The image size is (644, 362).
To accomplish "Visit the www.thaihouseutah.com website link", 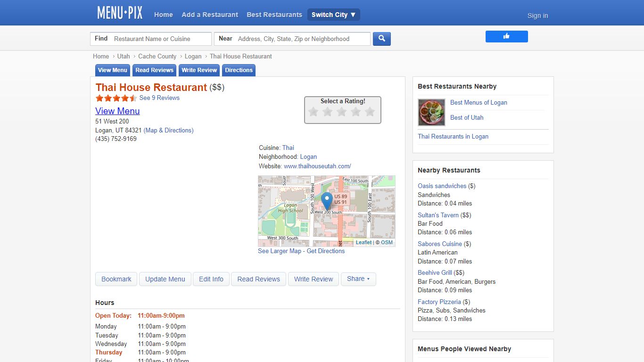I will pyautogui.click(x=317, y=166).
